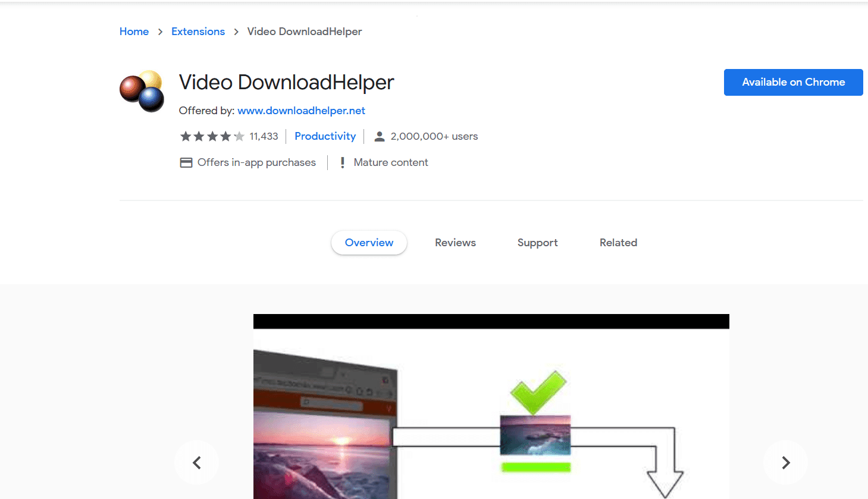The image size is (868, 499).
Task: Switch to the Related tab
Action: pyautogui.click(x=618, y=243)
